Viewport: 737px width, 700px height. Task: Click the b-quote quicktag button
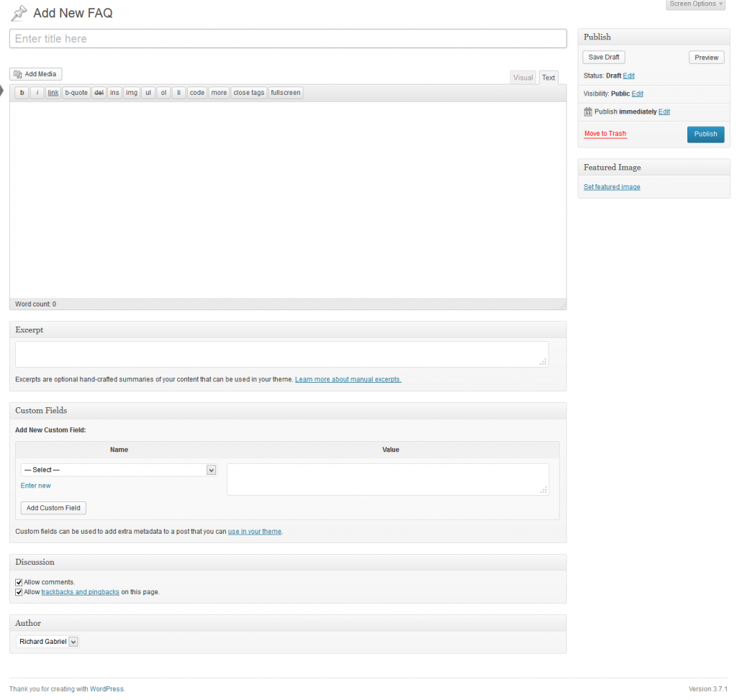pyautogui.click(x=76, y=93)
